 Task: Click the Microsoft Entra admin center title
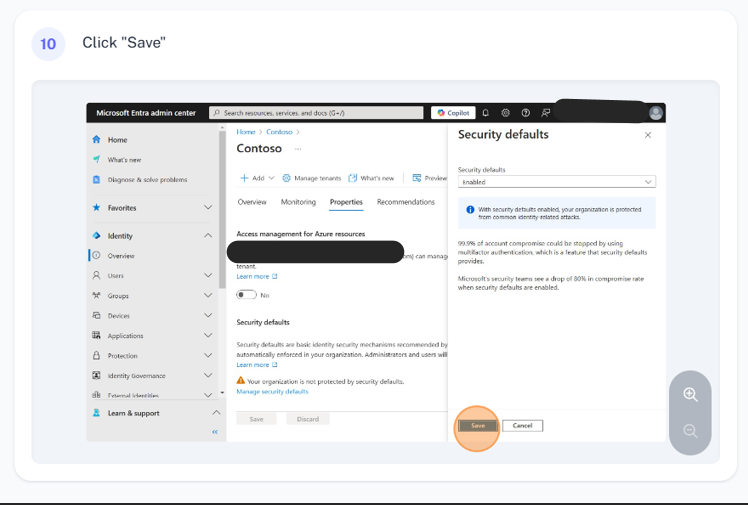[146, 113]
